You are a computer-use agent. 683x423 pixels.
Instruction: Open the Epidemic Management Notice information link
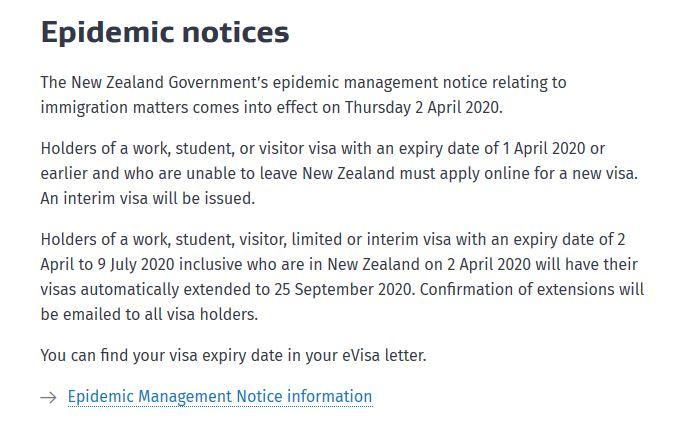click(219, 397)
